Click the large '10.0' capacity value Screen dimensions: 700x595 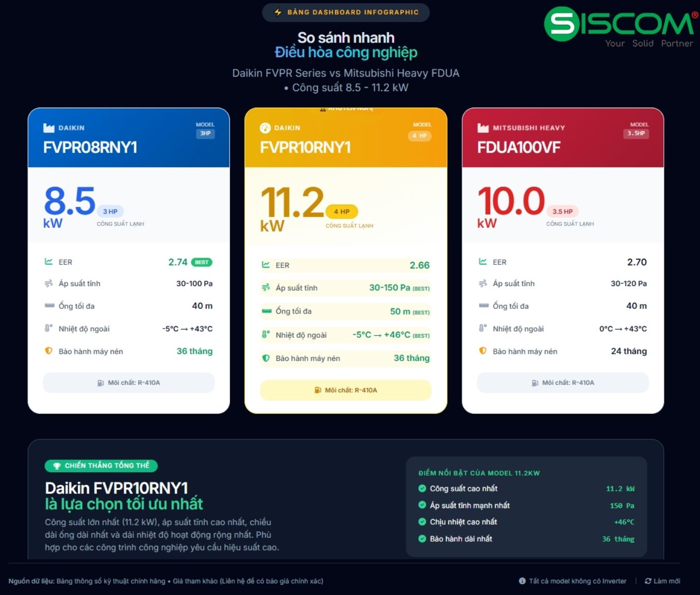pos(511,201)
